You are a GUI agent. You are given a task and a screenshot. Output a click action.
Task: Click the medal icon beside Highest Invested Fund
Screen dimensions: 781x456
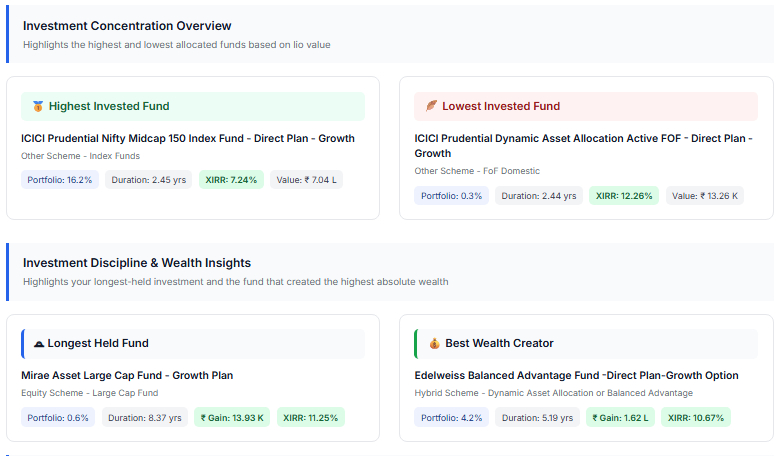click(x=38, y=106)
